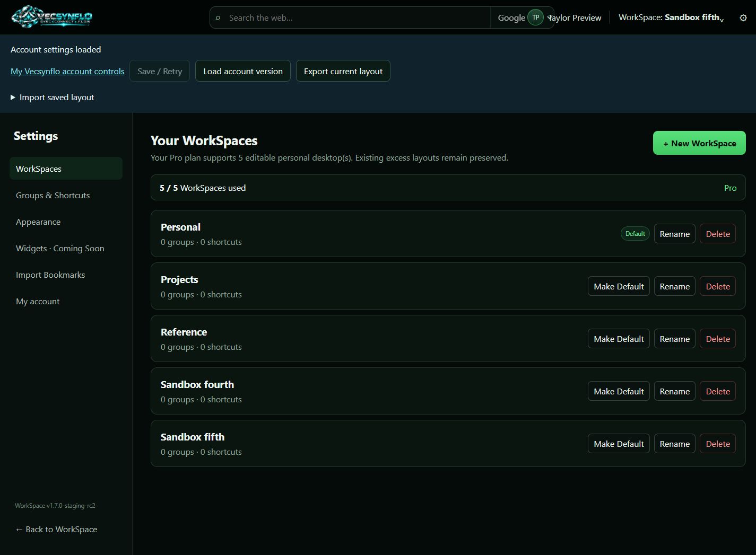Image resolution: width=756 pixels, height=555 pixels.
Task: Click the search magnifier icon
Action: tap(218, 18)
